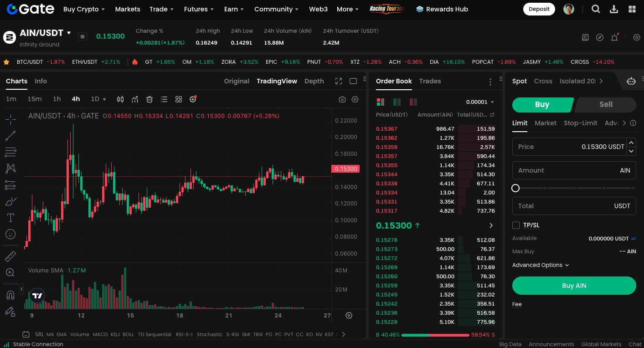Screen dimensions: 644x348
Task: Toggle the magnet snap mode
Action: (x=10, y=295)
